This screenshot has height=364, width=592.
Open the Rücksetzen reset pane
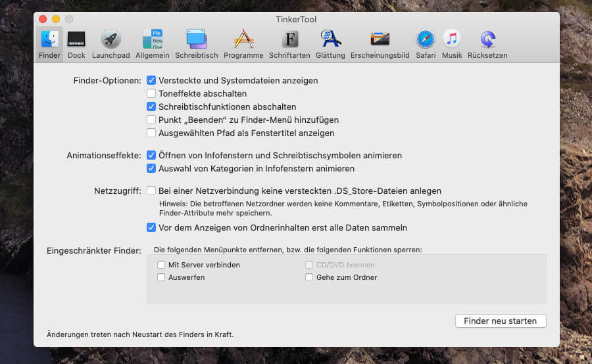487,44
